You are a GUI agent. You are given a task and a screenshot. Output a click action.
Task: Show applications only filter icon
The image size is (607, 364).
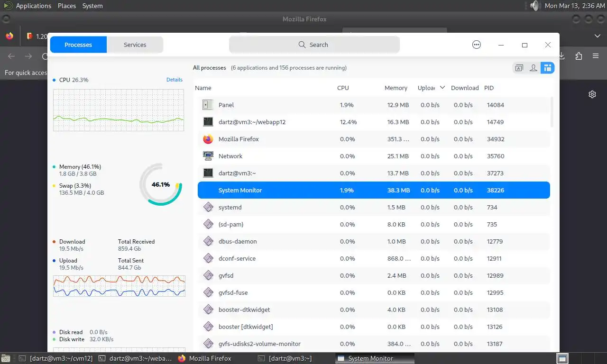pos(519,68)
